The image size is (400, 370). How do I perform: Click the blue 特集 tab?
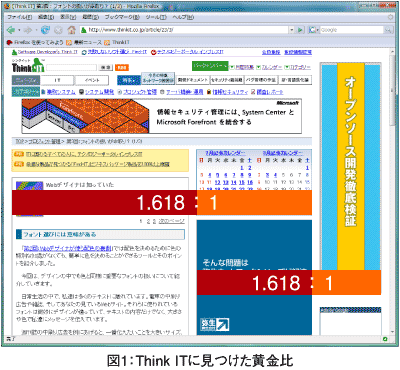(x=129, y=80)
